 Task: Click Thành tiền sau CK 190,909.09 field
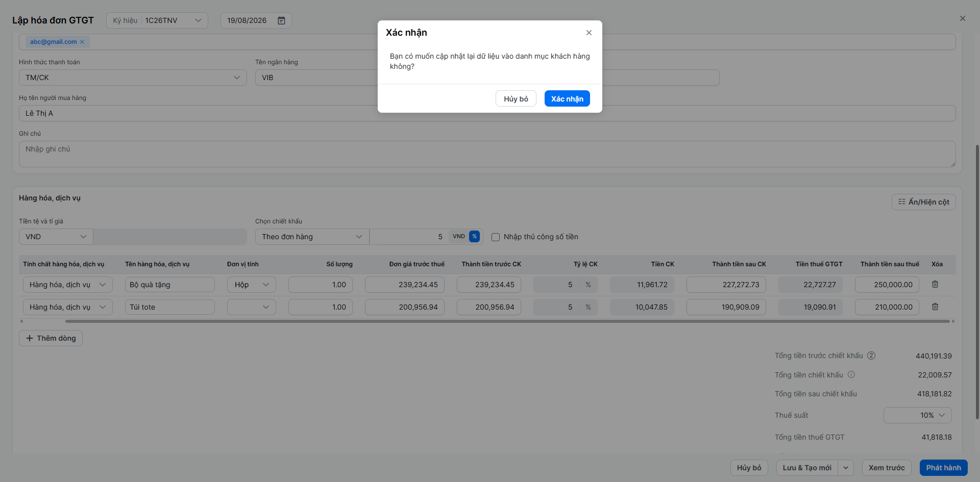(726, 307)
